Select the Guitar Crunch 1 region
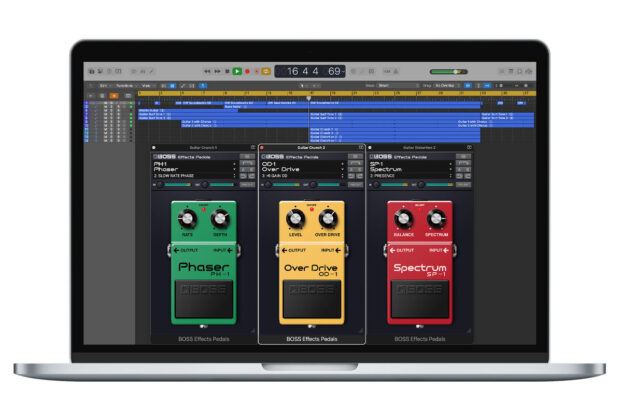This screenshot has height=420, width=620. click(394, 129)
